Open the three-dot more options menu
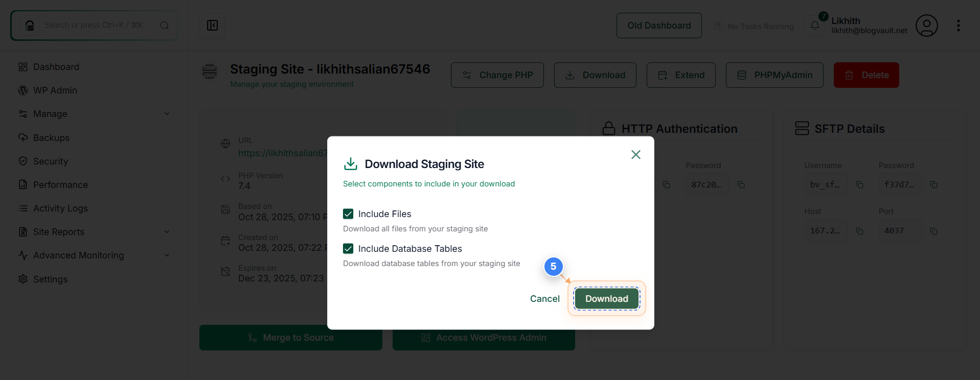 (x=958, y=26)
